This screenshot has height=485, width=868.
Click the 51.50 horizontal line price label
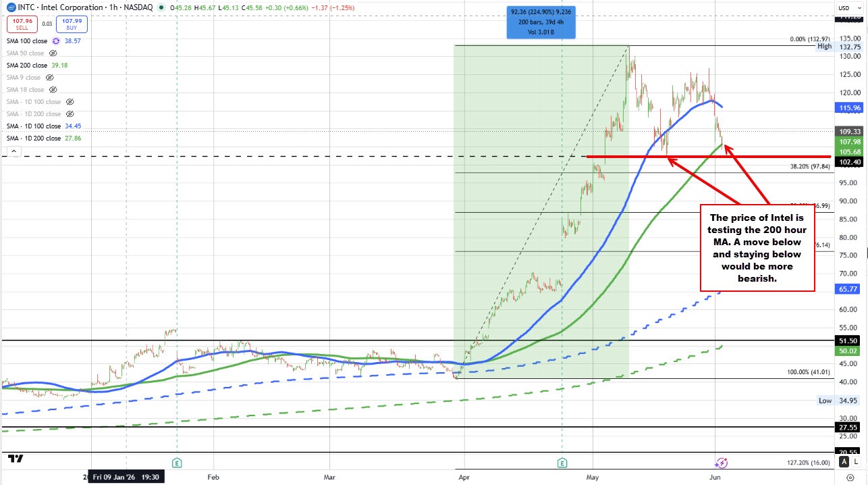(848, 341)
